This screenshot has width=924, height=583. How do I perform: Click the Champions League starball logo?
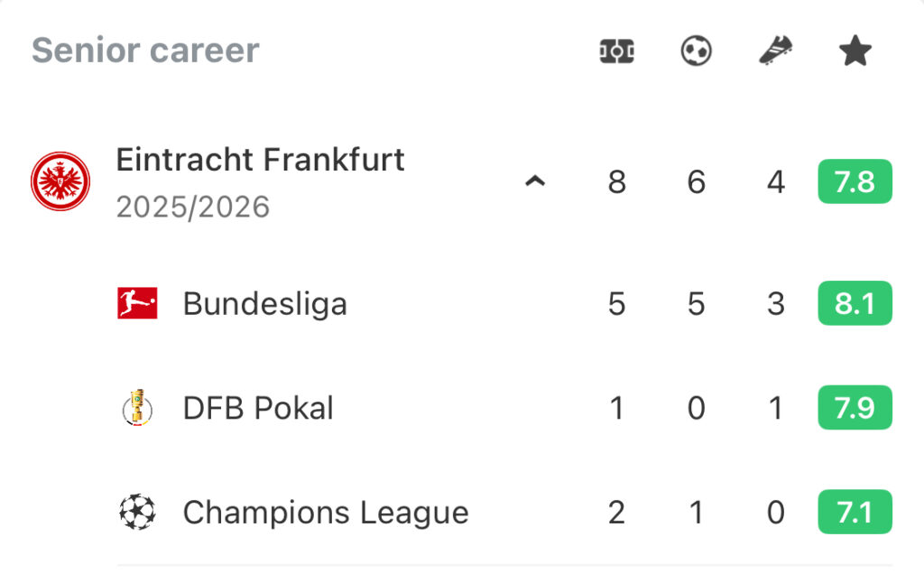[137, 513]
